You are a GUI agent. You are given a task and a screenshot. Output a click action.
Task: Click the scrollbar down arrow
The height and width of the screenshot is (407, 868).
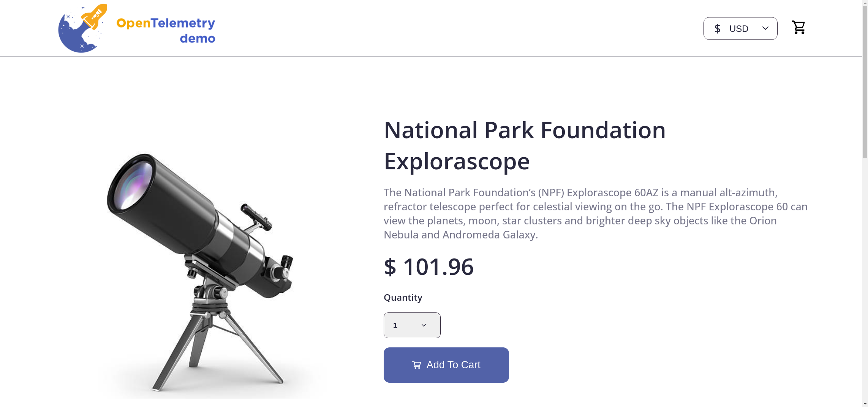click(865, 404)
